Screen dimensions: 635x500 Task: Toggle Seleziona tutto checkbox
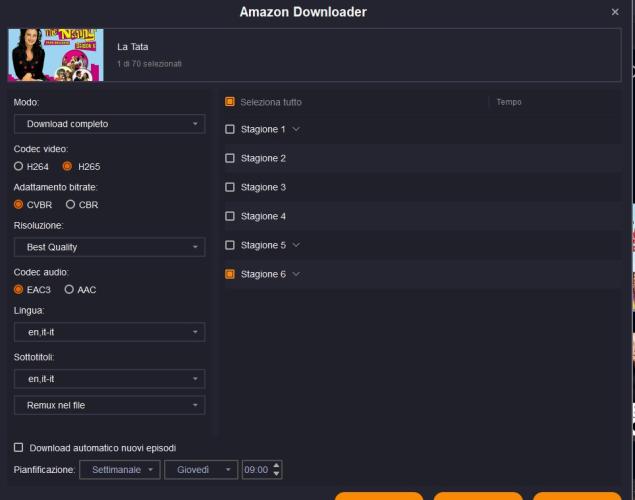click(230, 102)
